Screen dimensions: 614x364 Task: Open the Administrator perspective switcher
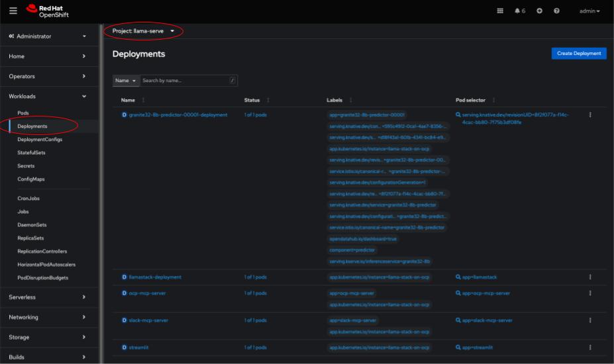[48, 36]
